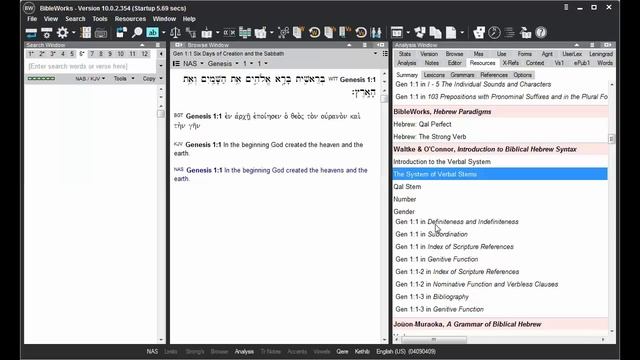640x360 pixels.
Task: Toggle Browse in the status bar
Action: pos(219,351)
